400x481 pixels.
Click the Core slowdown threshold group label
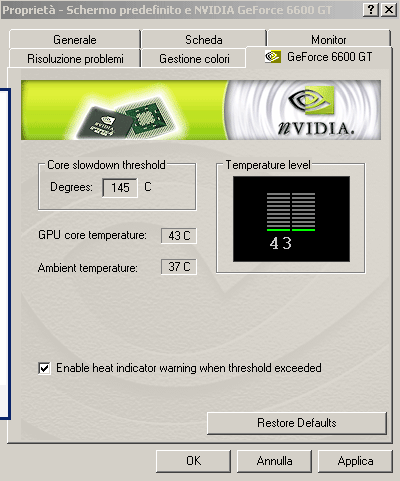click(x=106, y=165)
